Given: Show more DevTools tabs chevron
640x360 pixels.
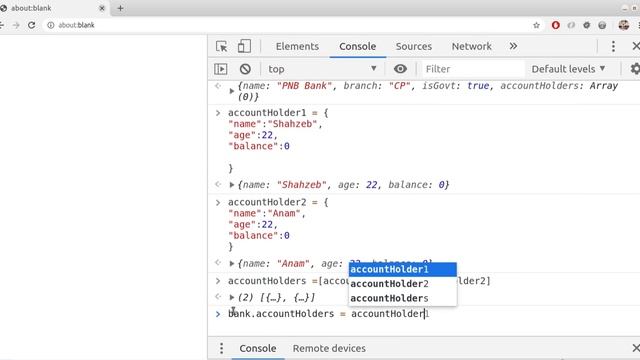Looking at the screenshot, I should pos(513,47).
